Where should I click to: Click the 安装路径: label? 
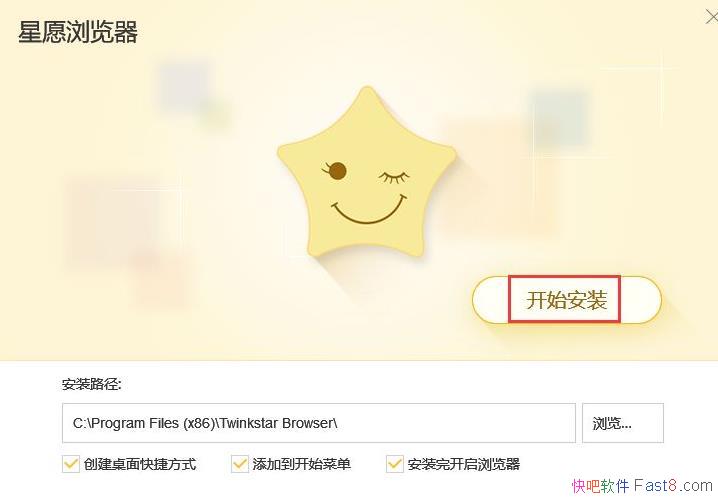[x=92, y=385]
